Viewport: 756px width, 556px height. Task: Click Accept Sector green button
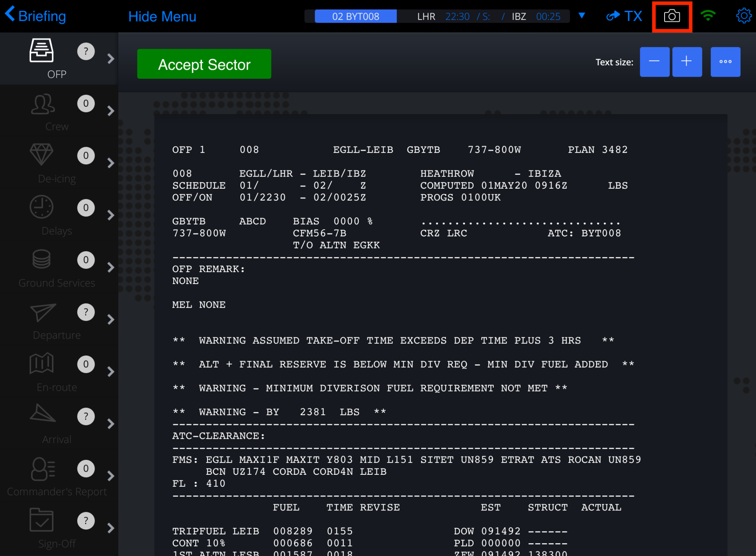(x=204, y=64)
